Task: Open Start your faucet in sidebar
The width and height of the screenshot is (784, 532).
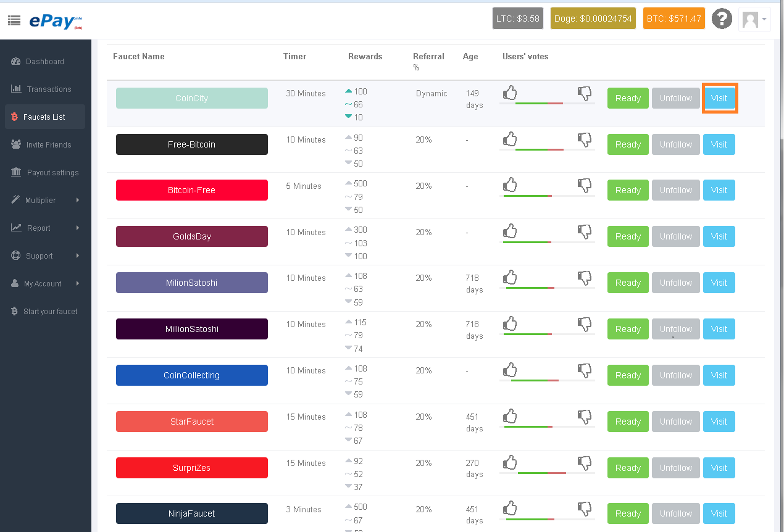Action: point(45,312)
